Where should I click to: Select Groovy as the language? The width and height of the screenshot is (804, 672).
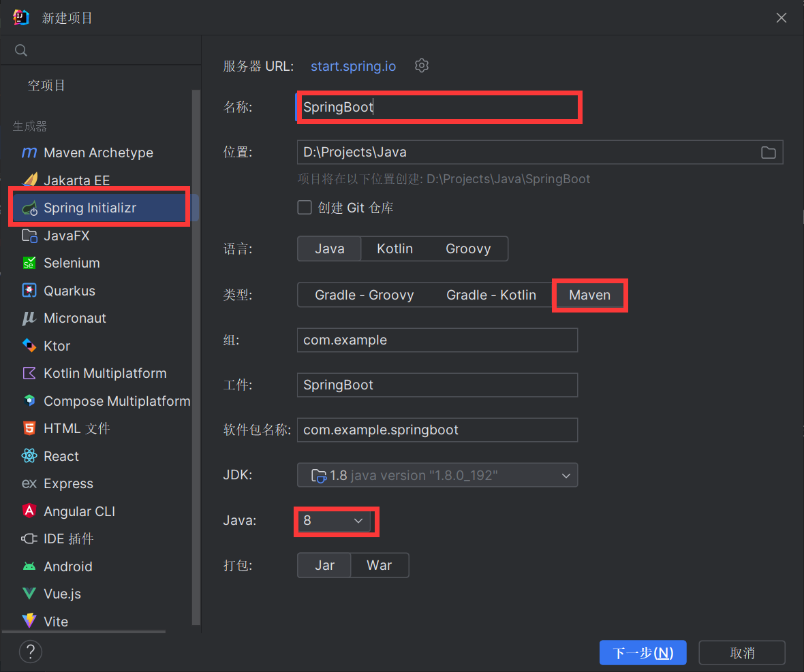pyautogui.click(x=468, y=249)
